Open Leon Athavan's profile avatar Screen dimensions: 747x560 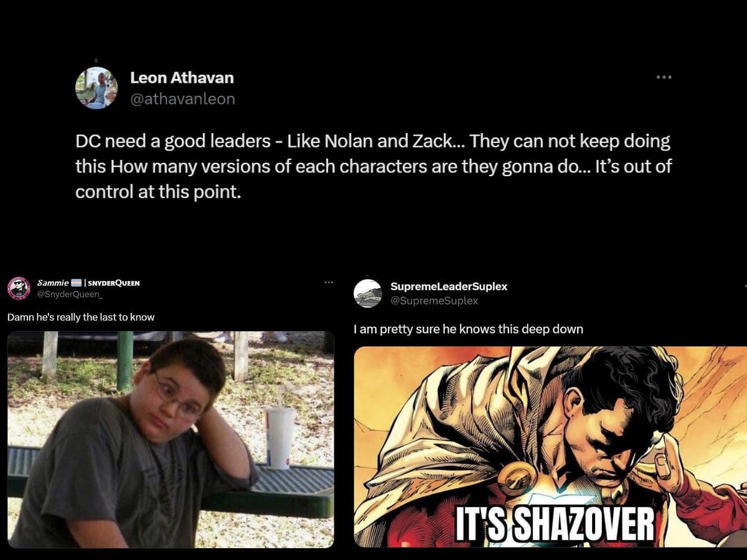point(96,88)
